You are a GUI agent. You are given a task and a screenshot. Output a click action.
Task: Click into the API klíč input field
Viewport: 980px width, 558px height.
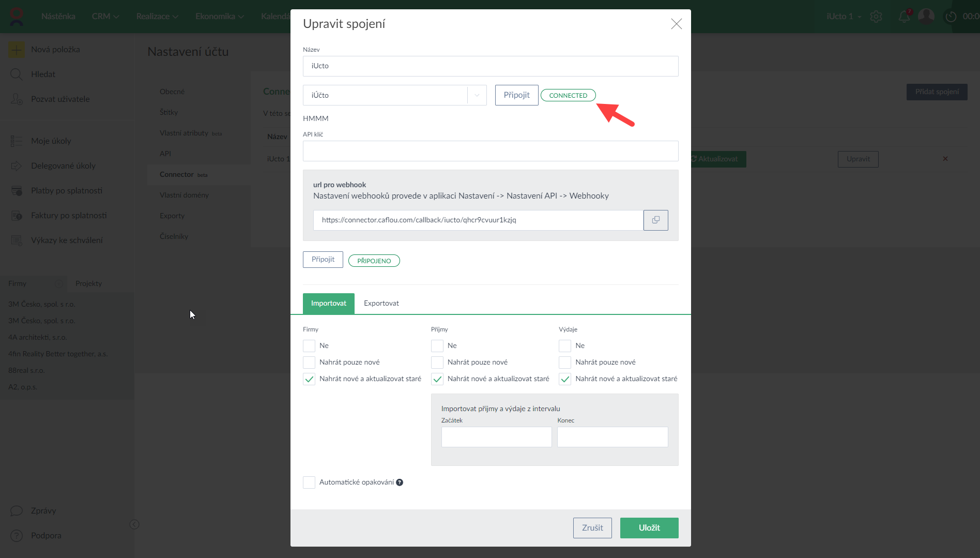pos(490,151)
